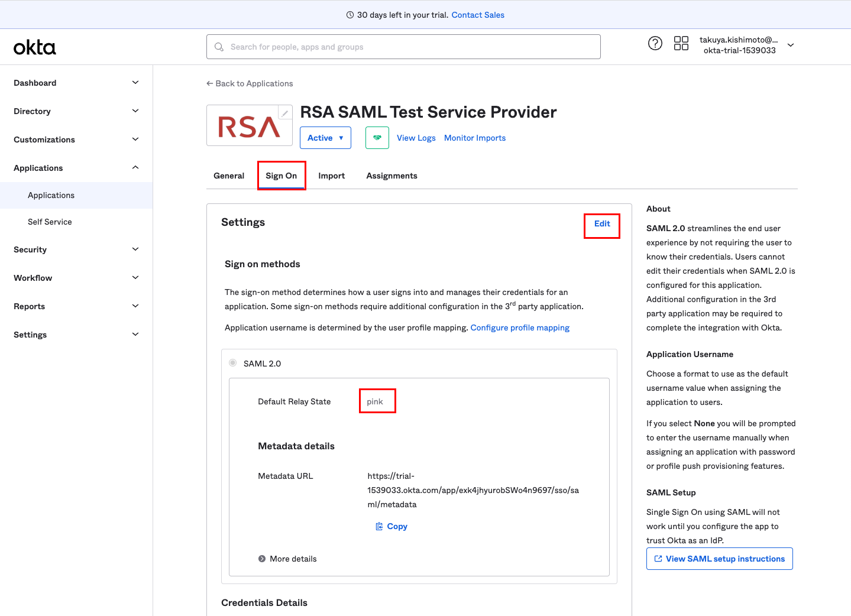Click the pencil icon on RSA logo

[x=285, y=113]
